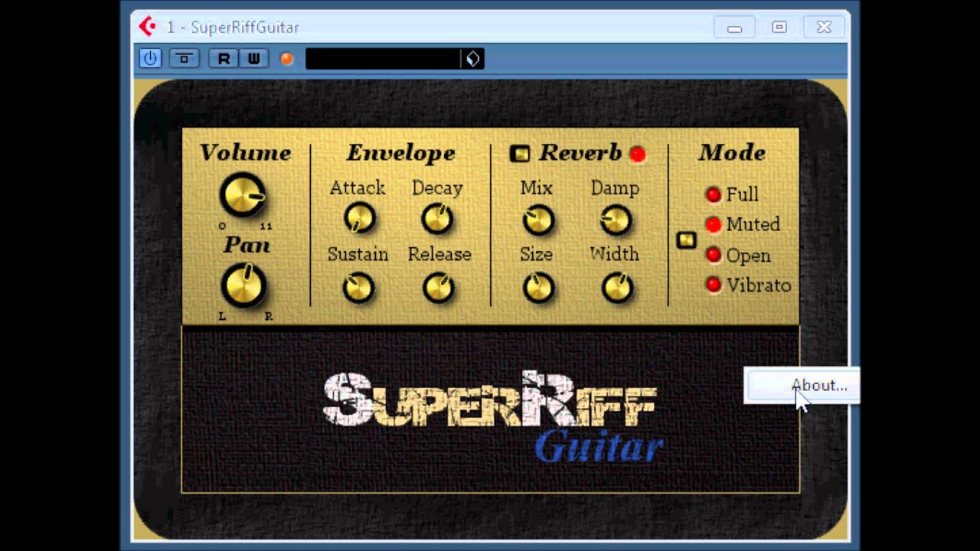Click the Cubase logo in title bar
Viewport: 980px width, 551px height.
tap(146, 27)
